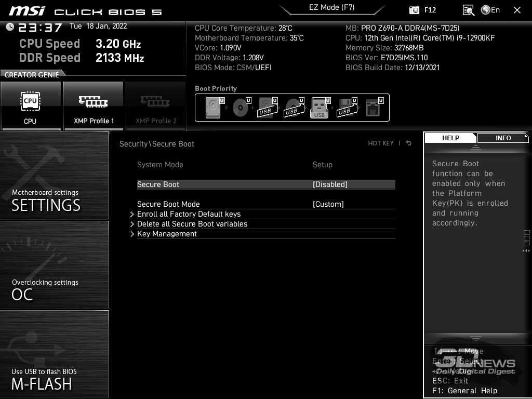532x399 pixels.
Task: Click the System Mode Setup value
Action: click(322, 165)
